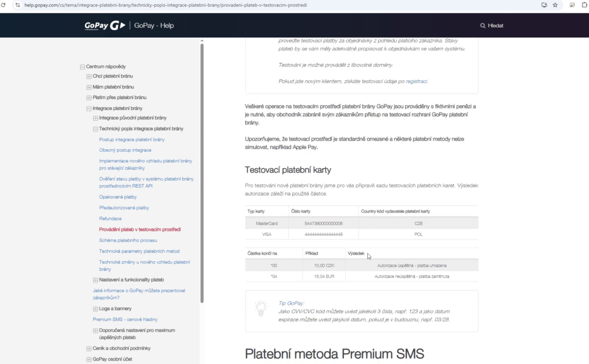Screen dimensions: 589x364
Task: Reload the page with refresh icon
Action: click(x=3, y=5)
